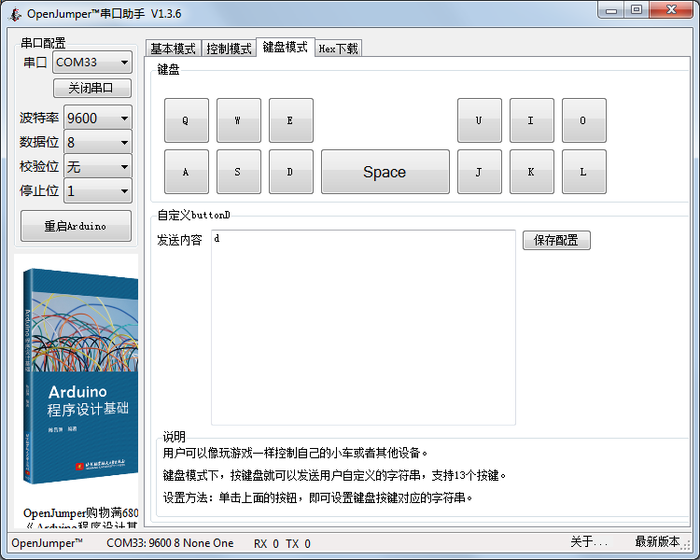Click the TX 0 counter in status bar
Viewport: 700px width, 560px height.
tap(298, 543)
